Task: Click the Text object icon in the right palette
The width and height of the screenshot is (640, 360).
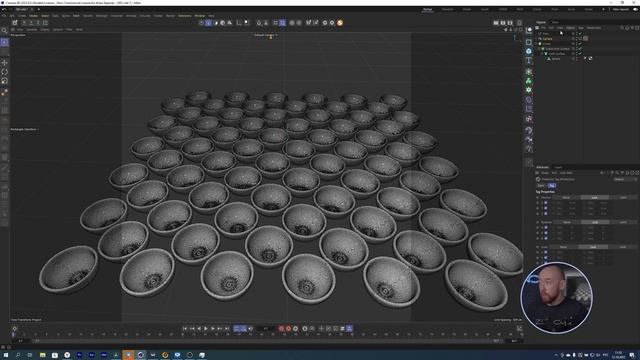Action: [529, 61]
